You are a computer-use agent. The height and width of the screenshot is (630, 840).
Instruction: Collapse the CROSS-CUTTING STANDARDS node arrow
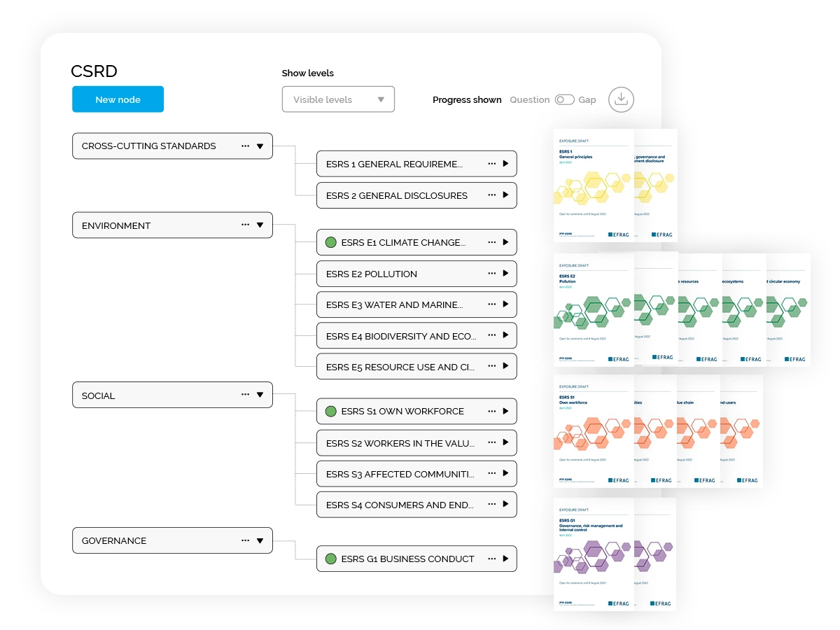(x=260, y=146)
